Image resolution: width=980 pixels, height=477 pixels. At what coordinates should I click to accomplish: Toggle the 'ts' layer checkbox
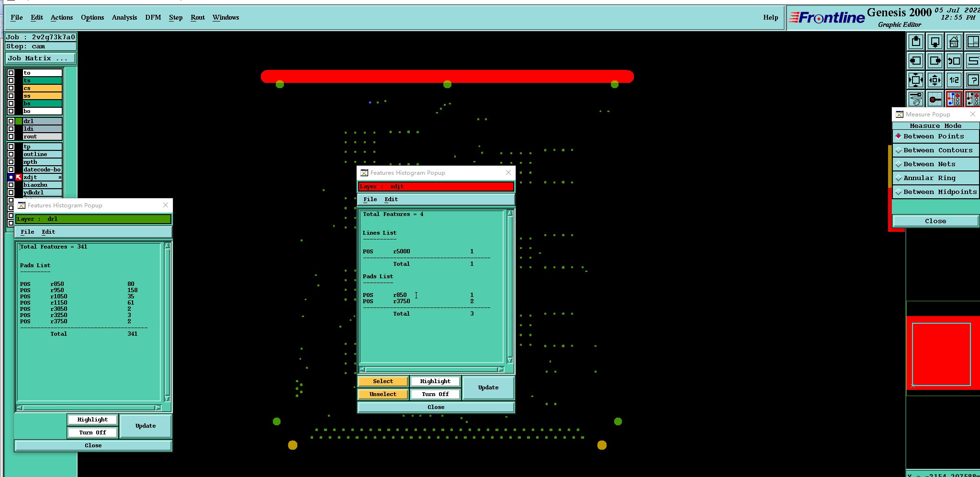(x=11, y=80)
